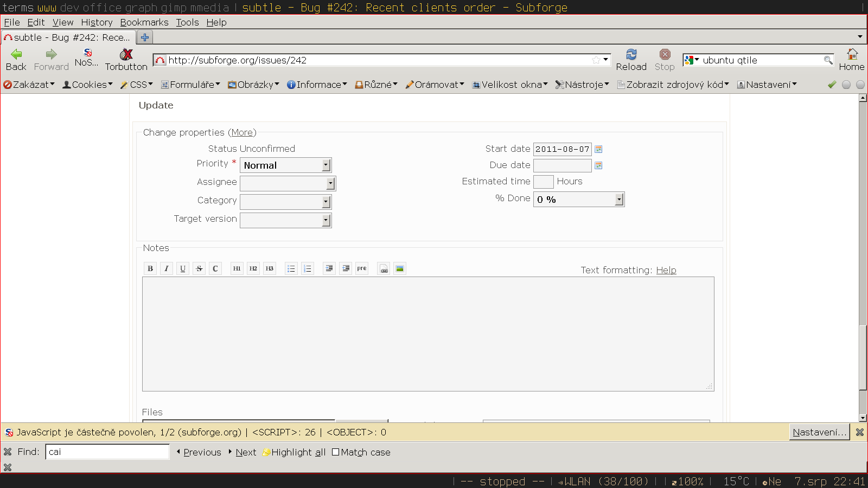Screen dimensions: 868x488
Task: Click into the Notes text area
Action: 427,333
